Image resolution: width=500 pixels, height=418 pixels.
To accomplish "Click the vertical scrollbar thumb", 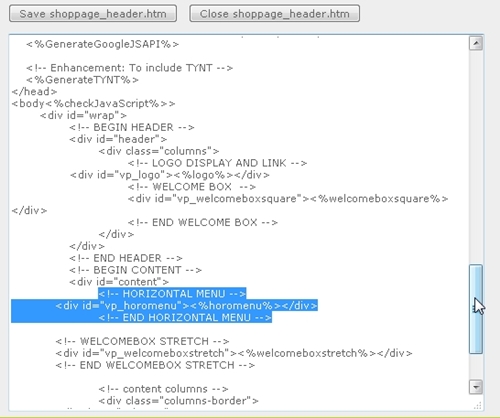I will coord(476,309).
